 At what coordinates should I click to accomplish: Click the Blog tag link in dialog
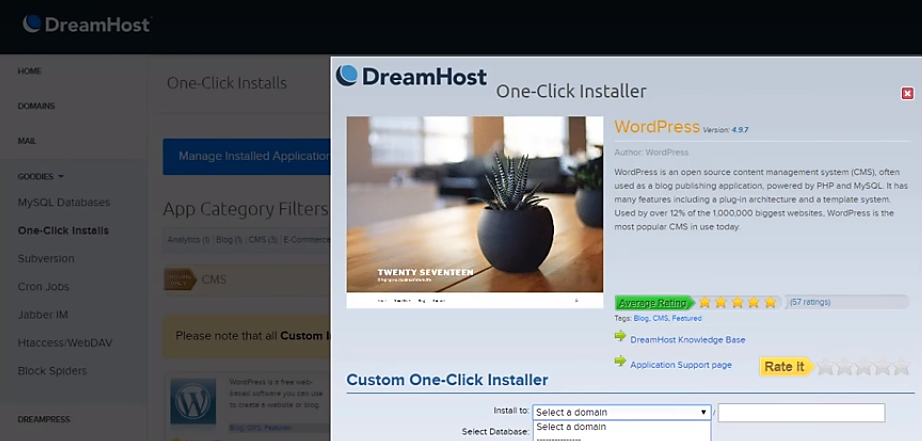coord(641,318)
